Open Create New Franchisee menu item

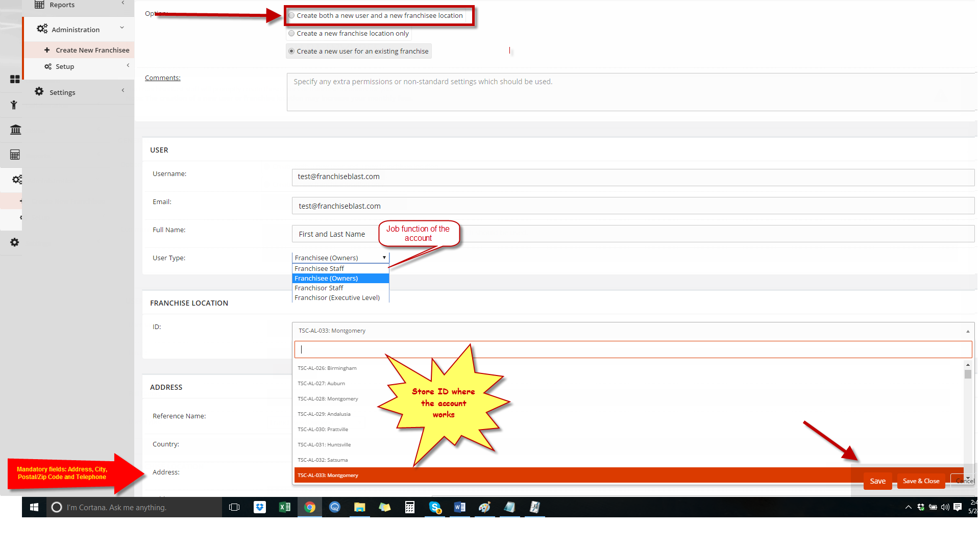(92, 50)
